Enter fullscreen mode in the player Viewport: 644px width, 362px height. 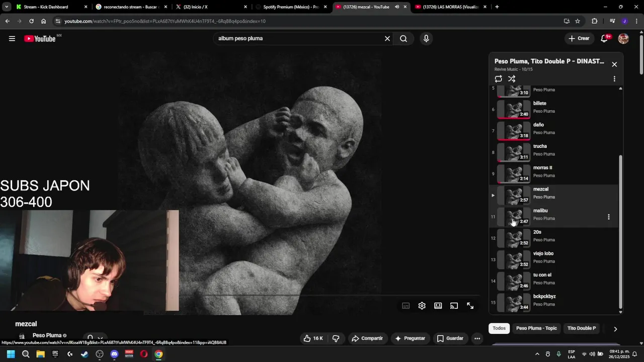(470, 306)
